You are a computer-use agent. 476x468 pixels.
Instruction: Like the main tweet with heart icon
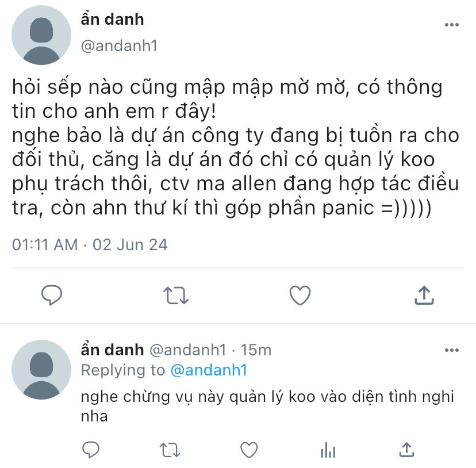pyautogui.click(x=300, y=295)
